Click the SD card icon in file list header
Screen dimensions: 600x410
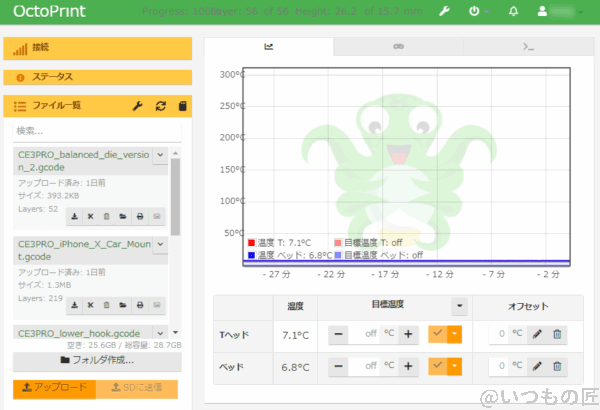pyautogui.click(x=182, y=106)
